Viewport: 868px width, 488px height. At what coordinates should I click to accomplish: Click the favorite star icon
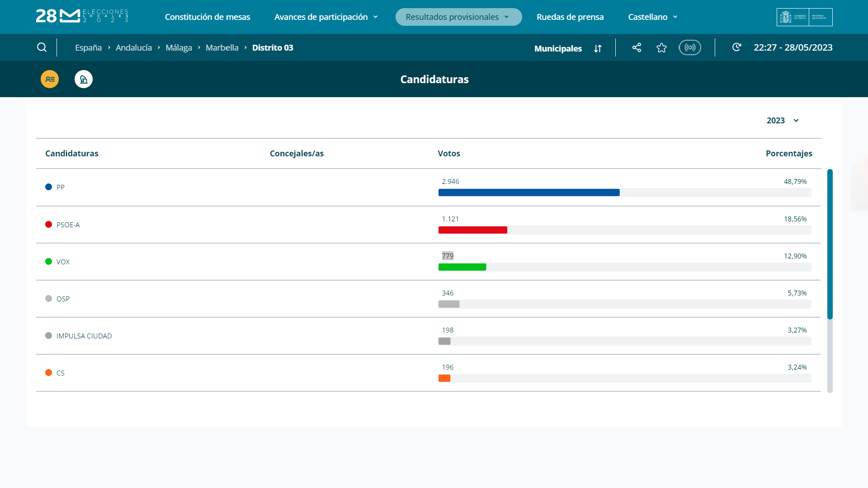click(661, 48)
